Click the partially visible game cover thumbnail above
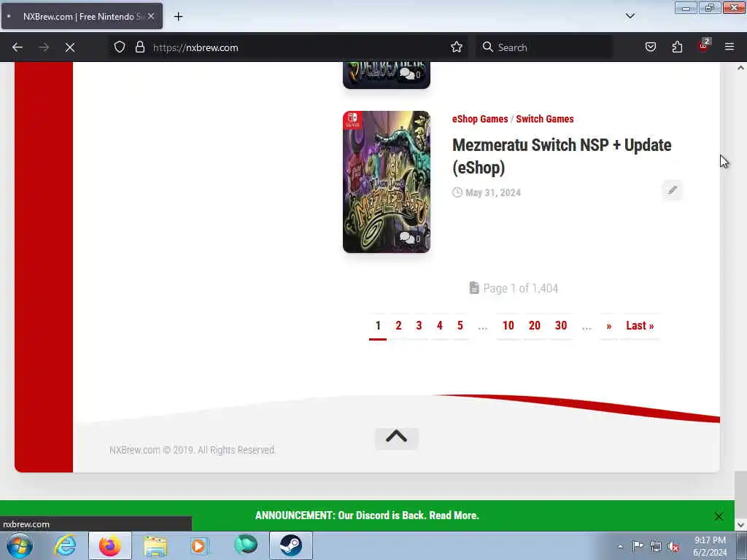The height and width of the screenshot is (560, 747). click(387, 75)
